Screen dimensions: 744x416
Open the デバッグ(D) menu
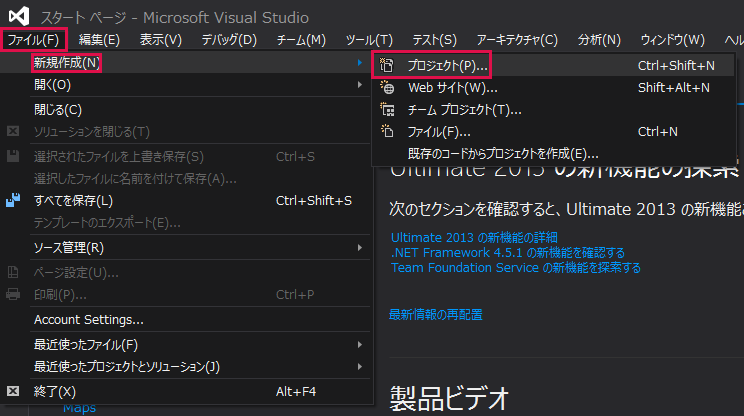click(x=229, y=39)
